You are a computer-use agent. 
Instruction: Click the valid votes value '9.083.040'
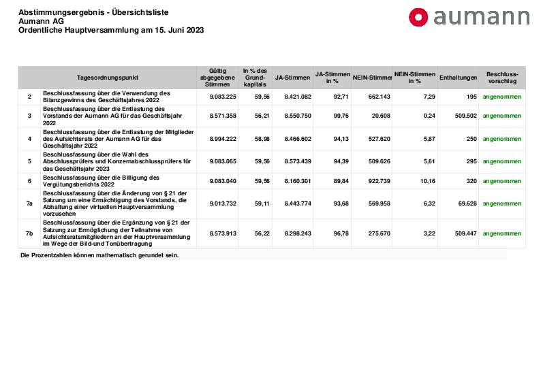(x=223, y=181)
